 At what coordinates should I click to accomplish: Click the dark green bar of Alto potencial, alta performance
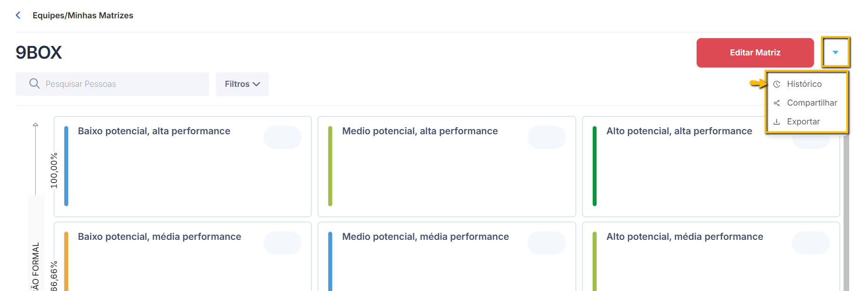pos(595,166)
